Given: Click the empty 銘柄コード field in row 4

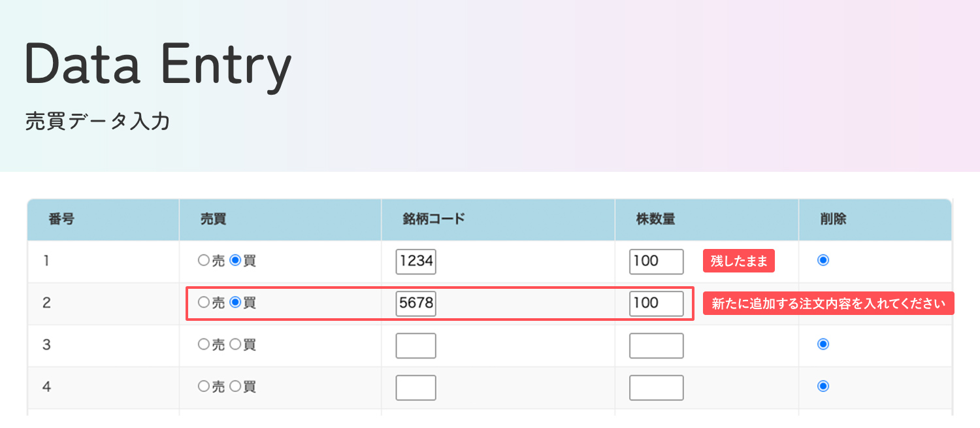Looking at the screenshot, I should point(416,387).
